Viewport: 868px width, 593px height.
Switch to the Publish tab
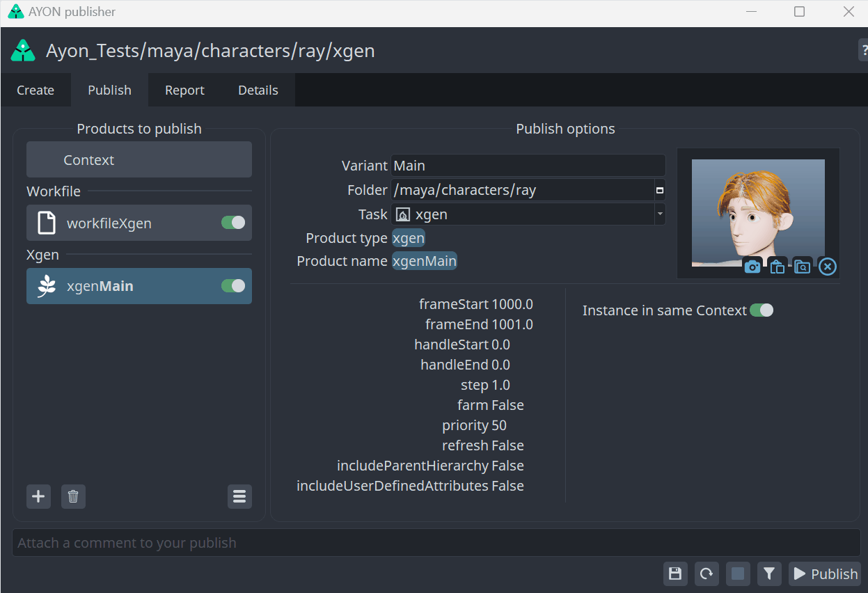point(109,90)
